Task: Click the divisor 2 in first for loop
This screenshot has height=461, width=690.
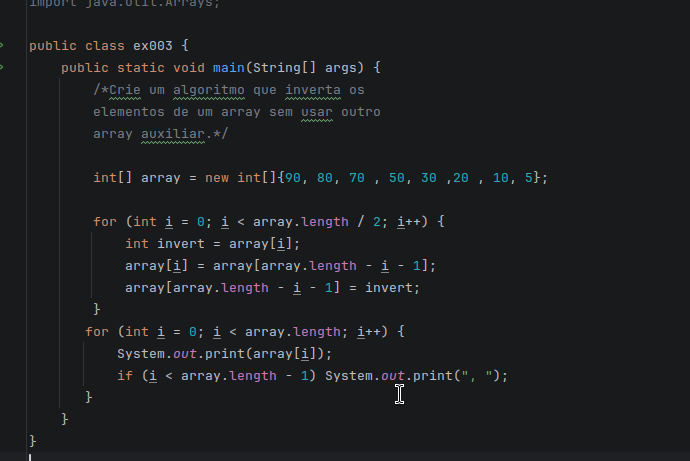Action: (377, 222)
